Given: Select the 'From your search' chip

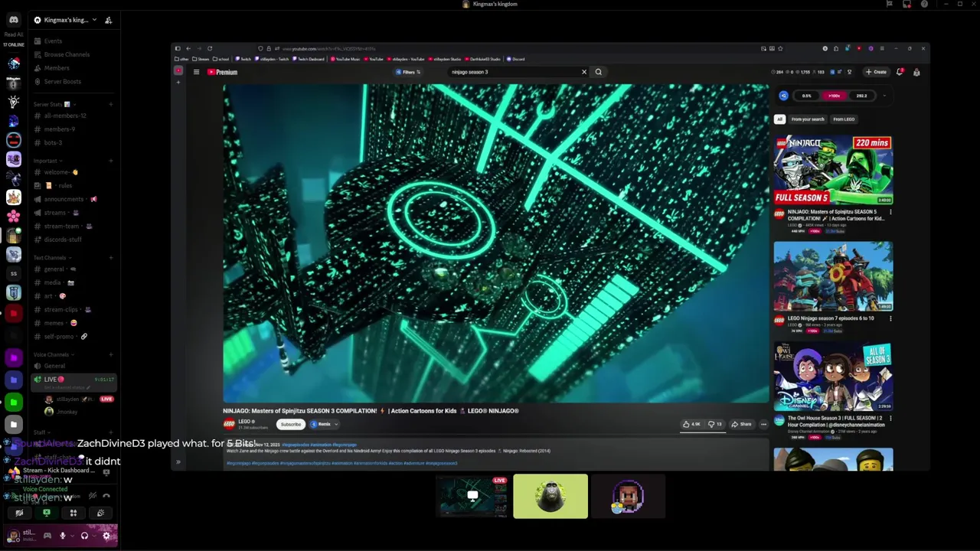Looking at the screenshot, I should 808,119.
